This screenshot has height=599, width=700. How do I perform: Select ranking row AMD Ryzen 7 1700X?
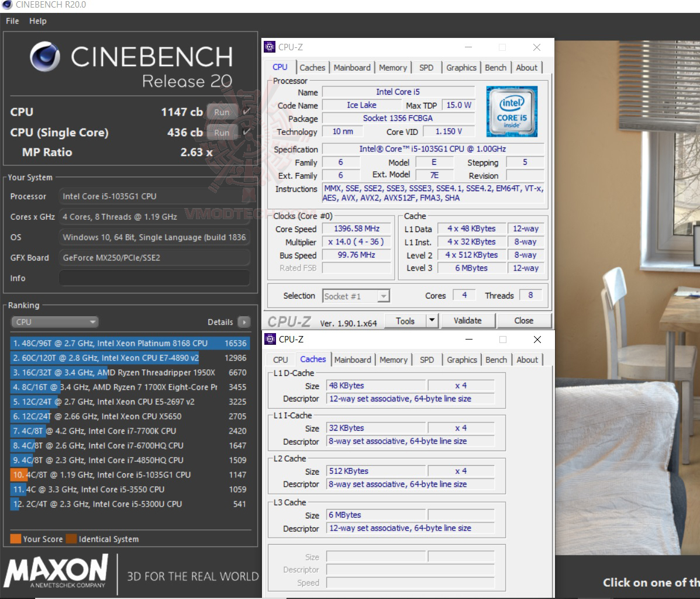click(x=129, y=387)
